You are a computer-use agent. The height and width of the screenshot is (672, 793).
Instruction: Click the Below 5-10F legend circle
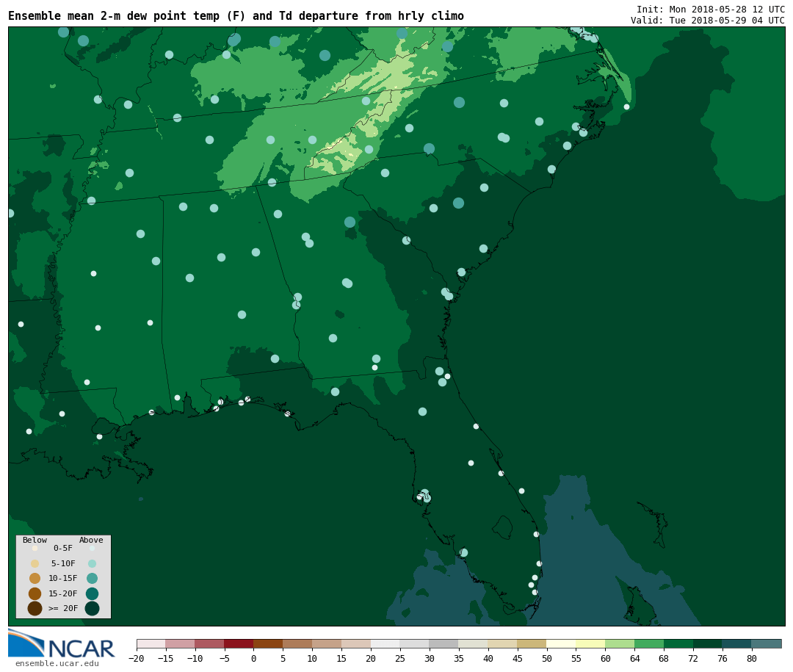35,563
